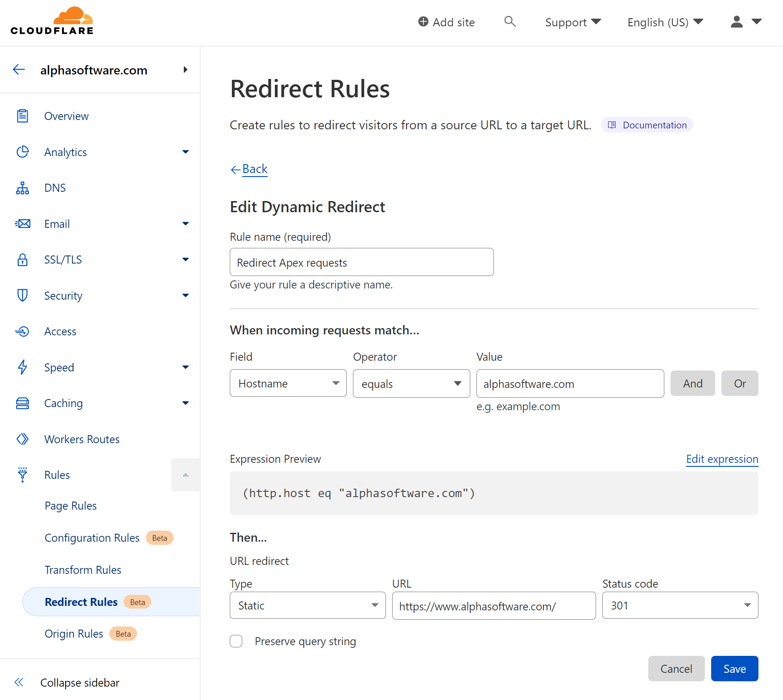Screen dimensions: 783x700
Task: Open Origin Rules in sidebar
Action: click(x=74, y=634)
